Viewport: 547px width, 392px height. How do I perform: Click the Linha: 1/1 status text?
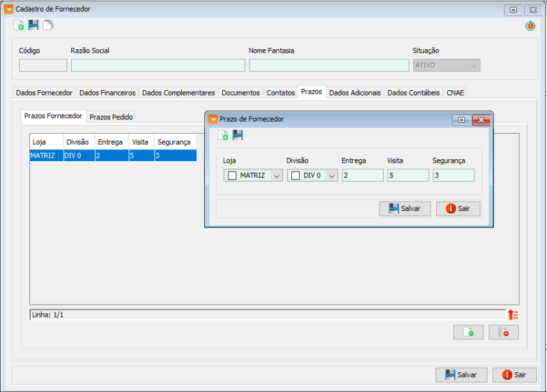(48, 315)
